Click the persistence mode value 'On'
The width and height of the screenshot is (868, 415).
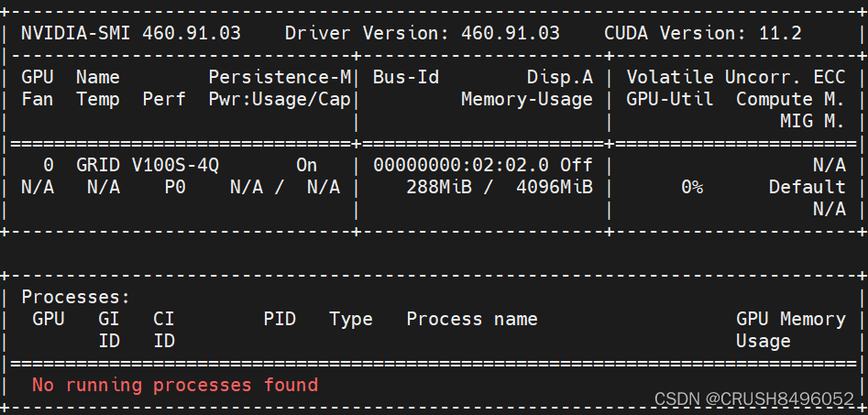(x=307, y=165)
